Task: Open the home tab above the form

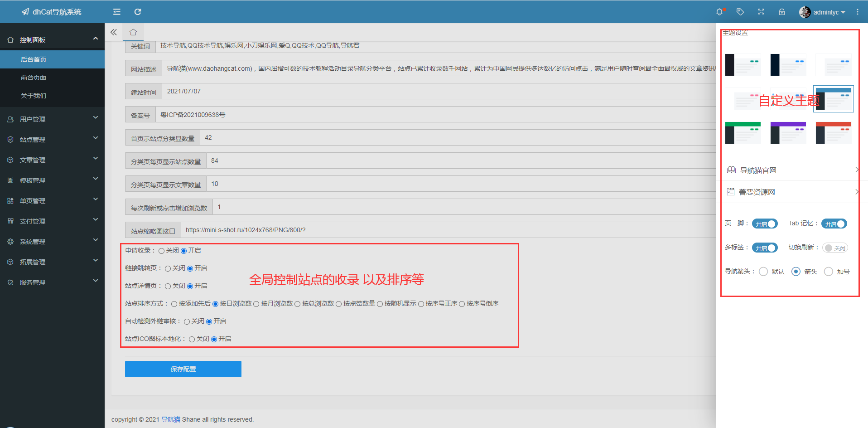Action: pos(132,32)
